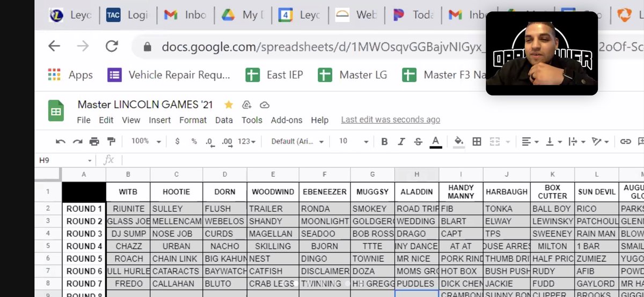Click the 'Last edit was seconds ago' link

[x=391, y=120]
